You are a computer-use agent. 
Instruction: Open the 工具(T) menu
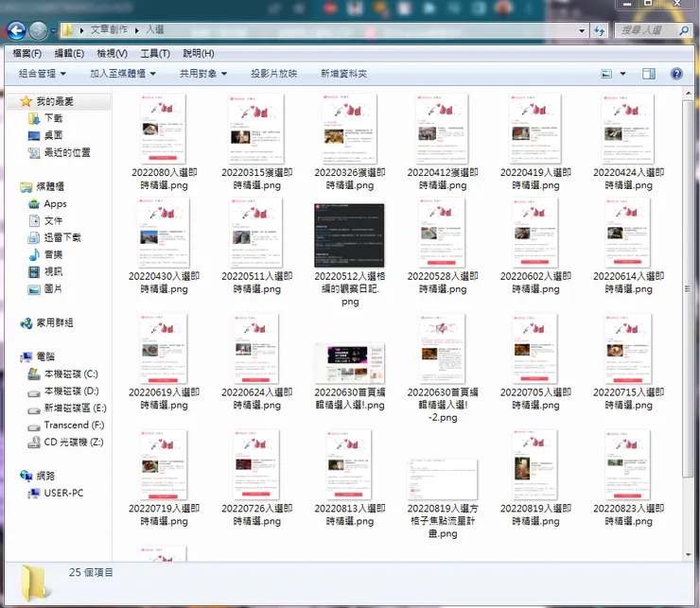[x=155, y=54]
